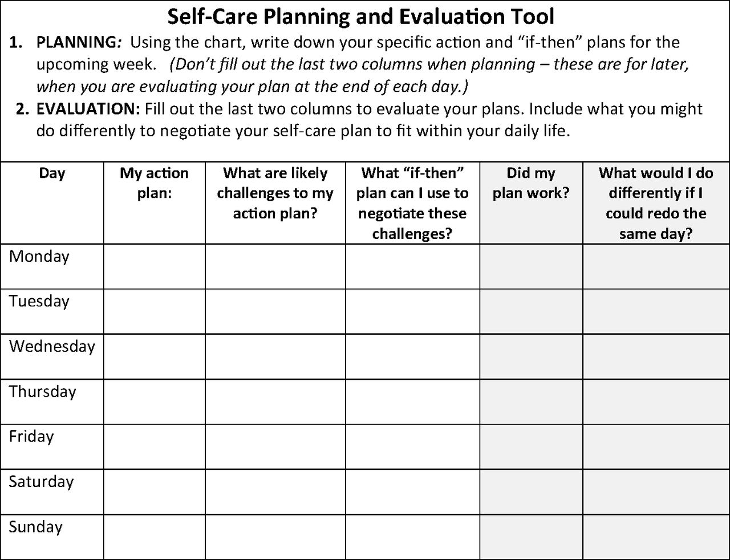Select the 'What are likely challenges' header

(x=275, y=193)
